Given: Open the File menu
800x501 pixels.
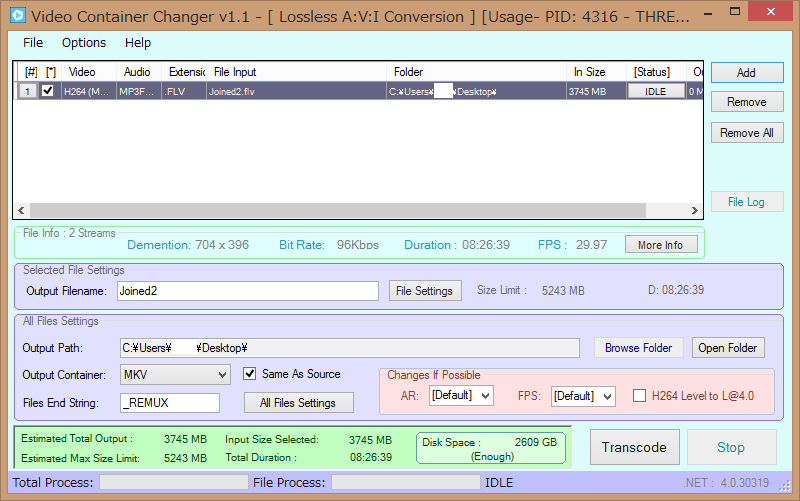Looking at the screenshot, I should coord(33,43).
